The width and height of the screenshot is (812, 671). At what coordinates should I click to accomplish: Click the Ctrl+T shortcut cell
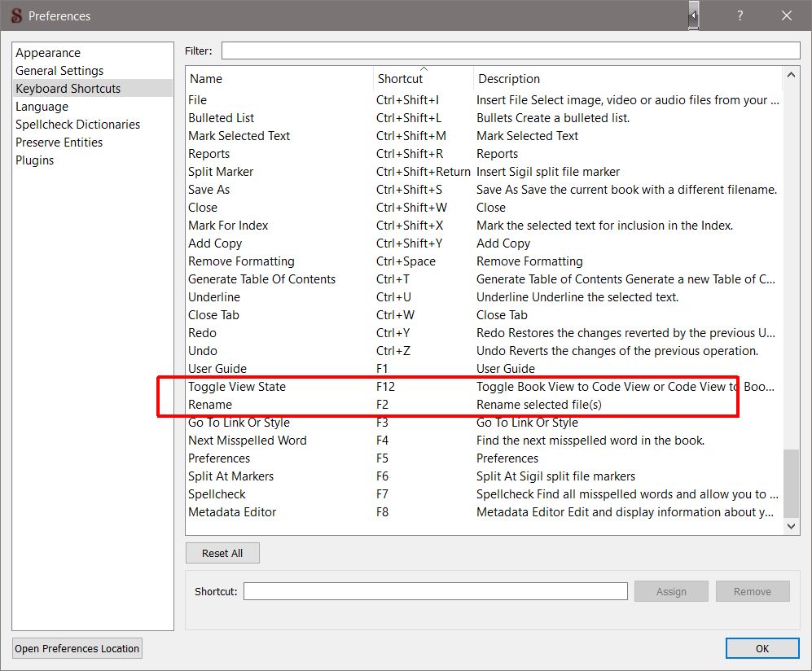(x=393, y=279)
